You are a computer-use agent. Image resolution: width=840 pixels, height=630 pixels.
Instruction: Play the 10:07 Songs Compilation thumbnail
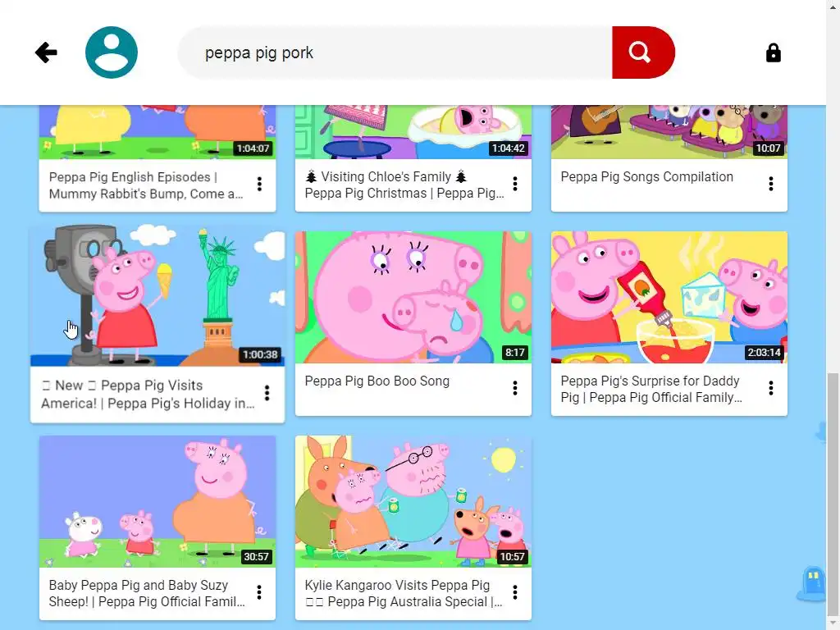pyautogui.click(x=669, y=132)
